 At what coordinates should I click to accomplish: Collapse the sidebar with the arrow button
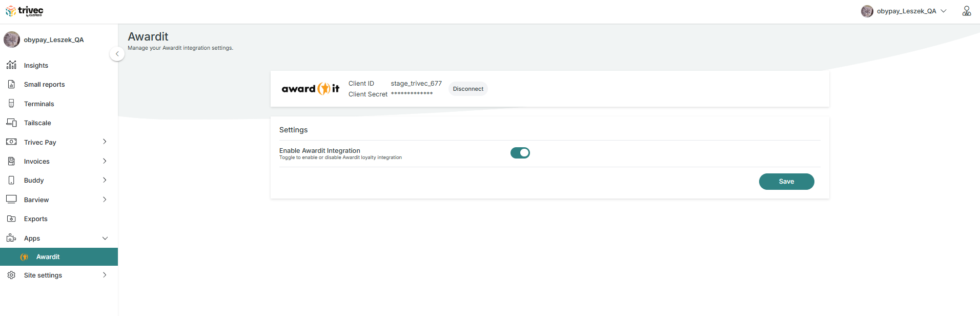(117, 53)
